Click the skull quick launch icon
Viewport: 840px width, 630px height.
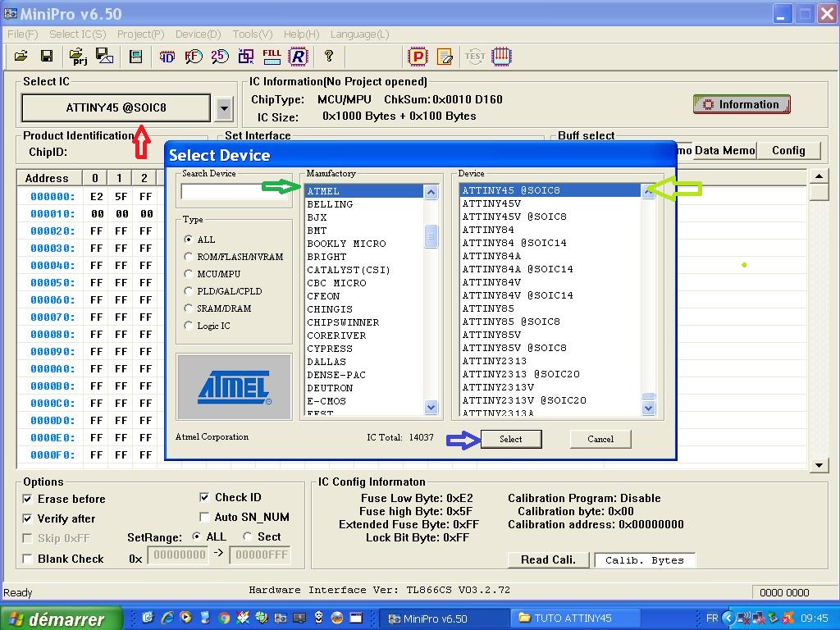[x=319, y=618]
